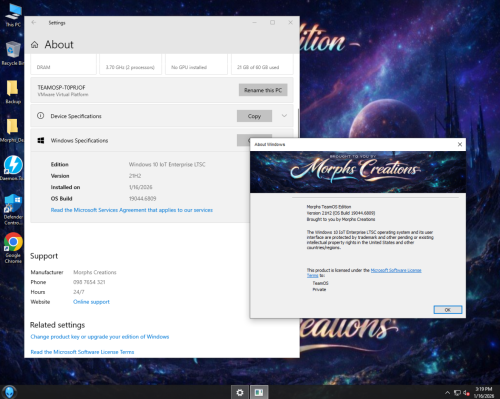
Task: Open Microsoft Services Agreement link
Action: (132, 210)
